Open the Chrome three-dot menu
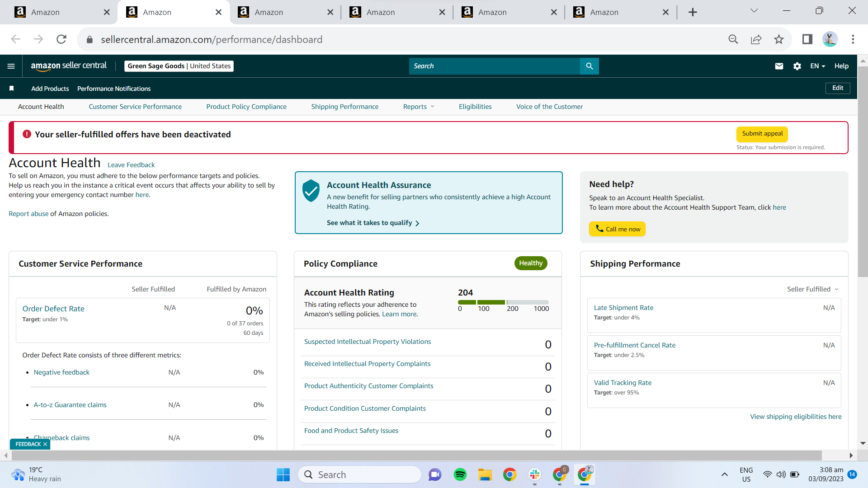 click(853, 39)
